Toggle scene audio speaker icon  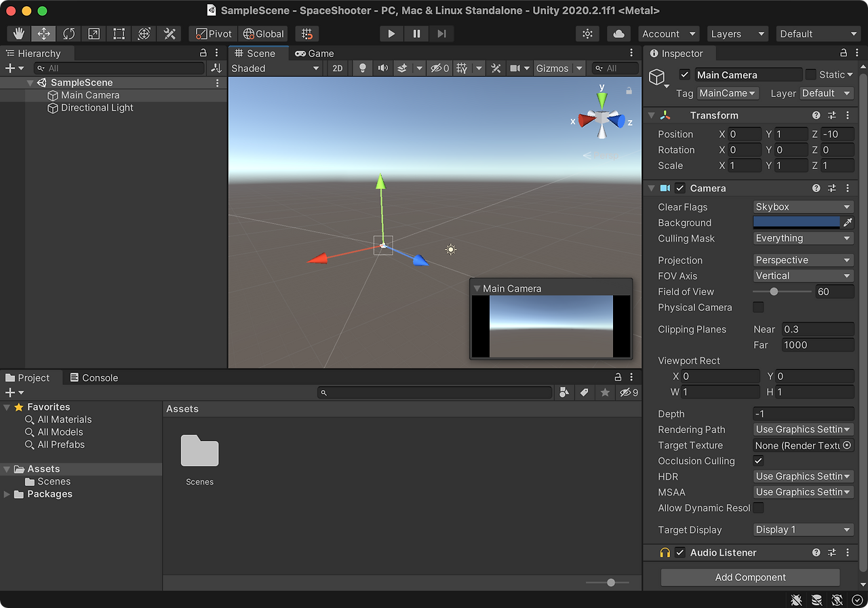click(x=383, y=68)
